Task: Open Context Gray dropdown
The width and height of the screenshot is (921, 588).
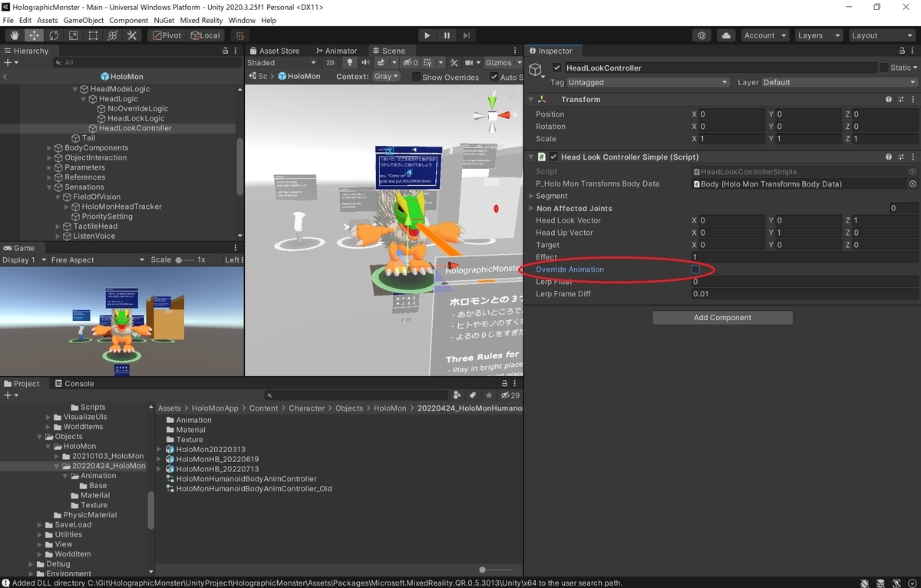Action: (387, 77)
